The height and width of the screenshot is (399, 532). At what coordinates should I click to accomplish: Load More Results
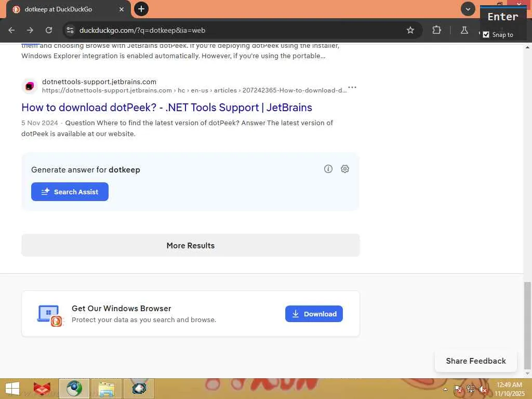190,245
